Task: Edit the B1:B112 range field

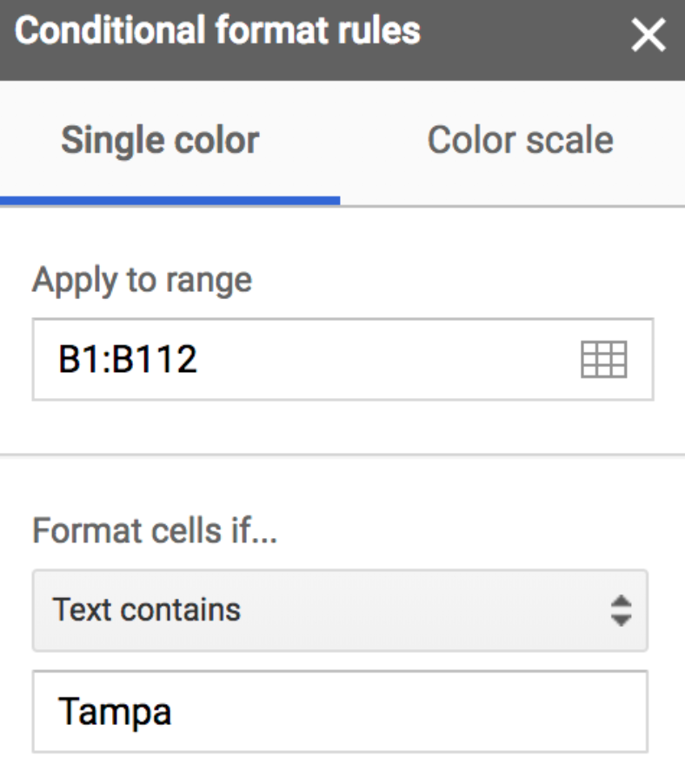Action: pos(261,356)
